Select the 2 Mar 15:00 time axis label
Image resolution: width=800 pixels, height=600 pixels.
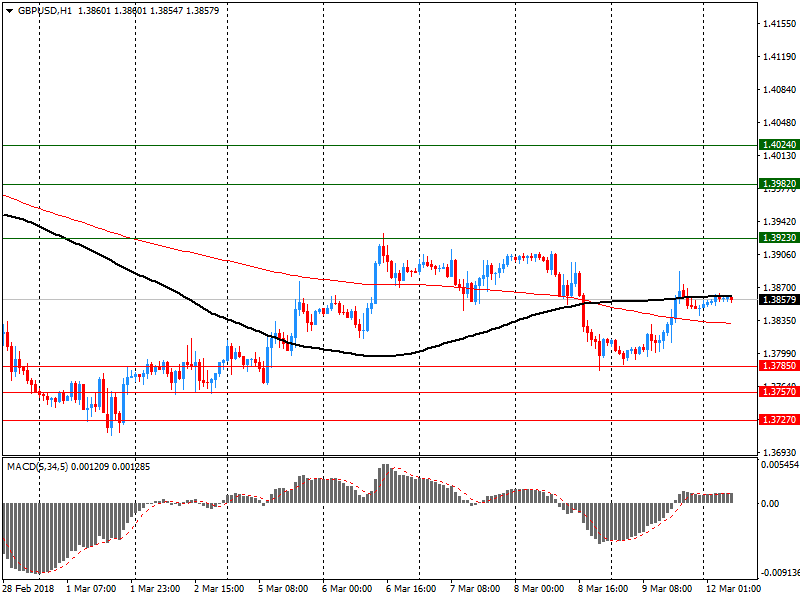tap(219, 589)
